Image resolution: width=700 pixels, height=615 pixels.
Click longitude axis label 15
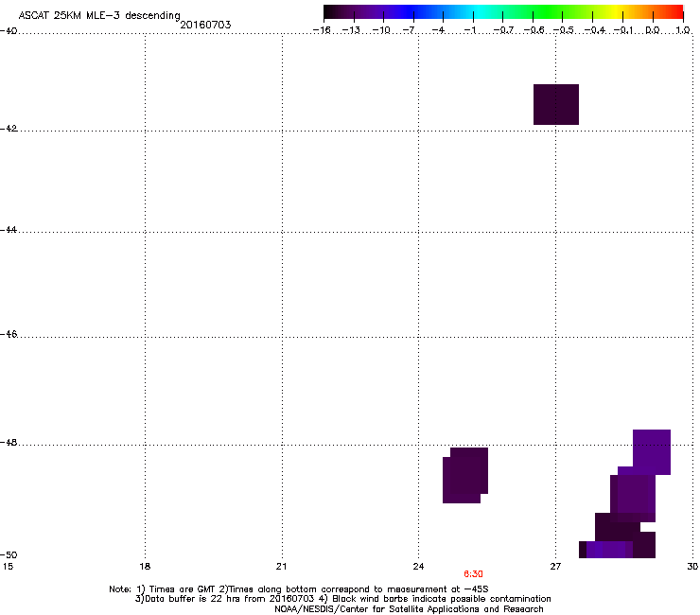point(8,567)
